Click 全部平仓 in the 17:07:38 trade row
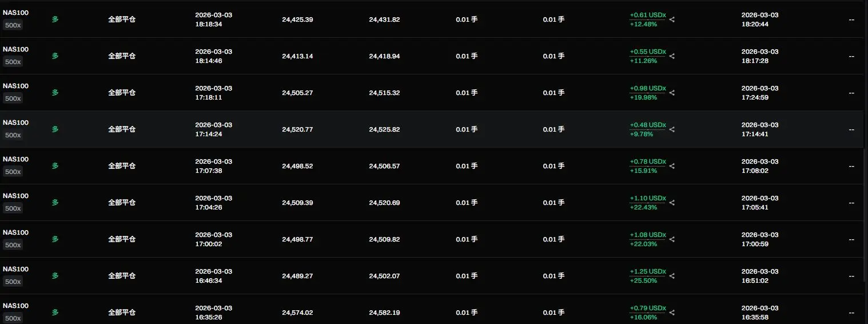The width and height of the screenshot is (868, 324). [122, 166]
